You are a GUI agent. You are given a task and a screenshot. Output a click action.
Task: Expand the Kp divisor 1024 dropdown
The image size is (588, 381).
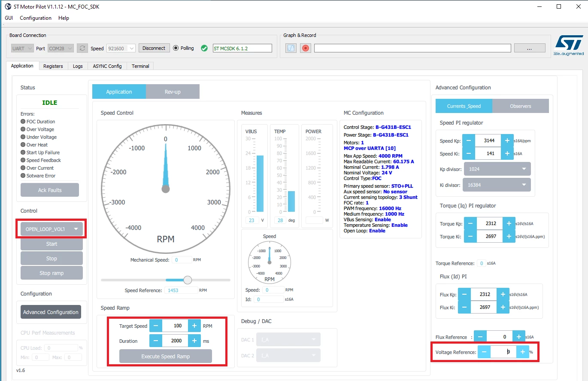coord(497,169)
